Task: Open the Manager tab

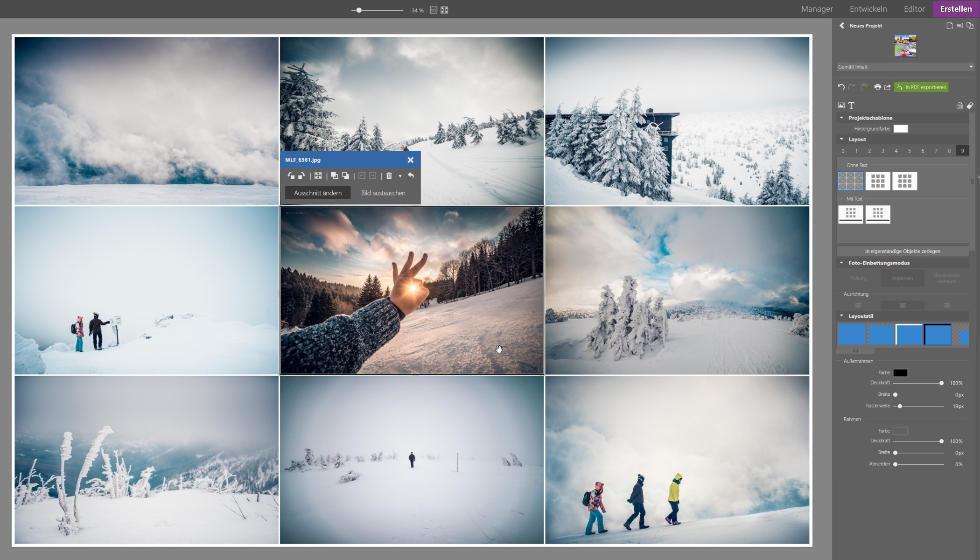Action: [x=817, y=9]
